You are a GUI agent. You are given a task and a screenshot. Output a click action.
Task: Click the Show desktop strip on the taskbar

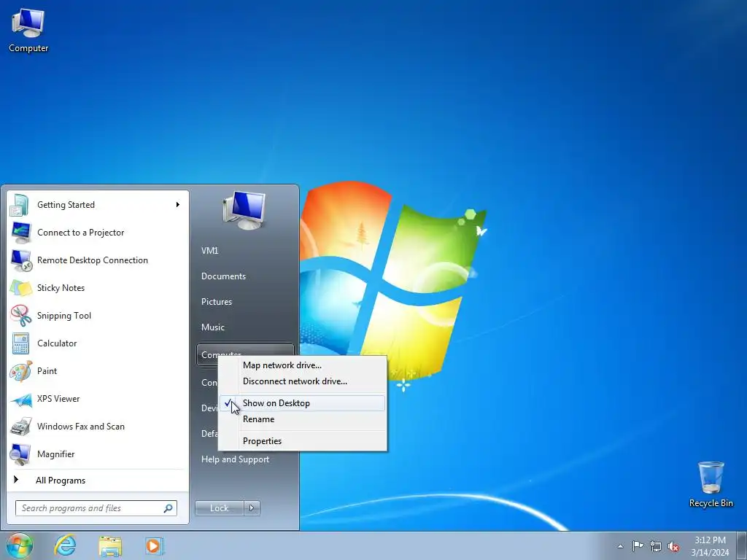(743, 545)
